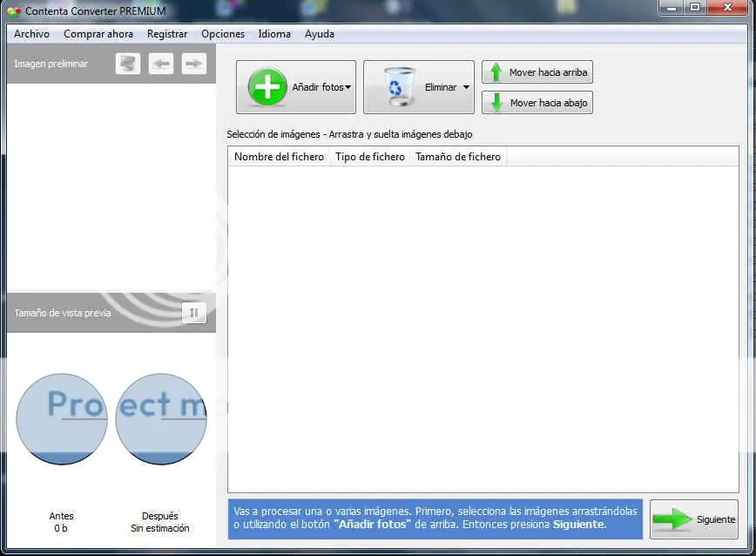Click the rotate image icon in preview header

(x=128, y=64)
